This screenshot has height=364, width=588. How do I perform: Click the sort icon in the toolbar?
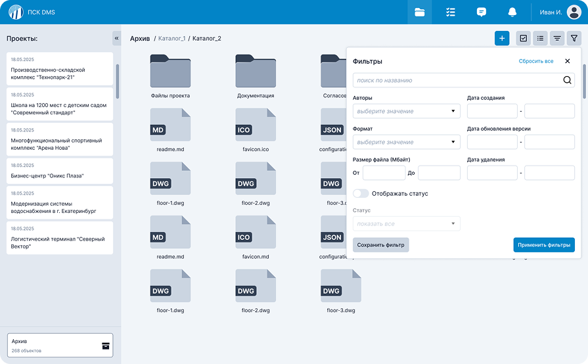point(557,39)
